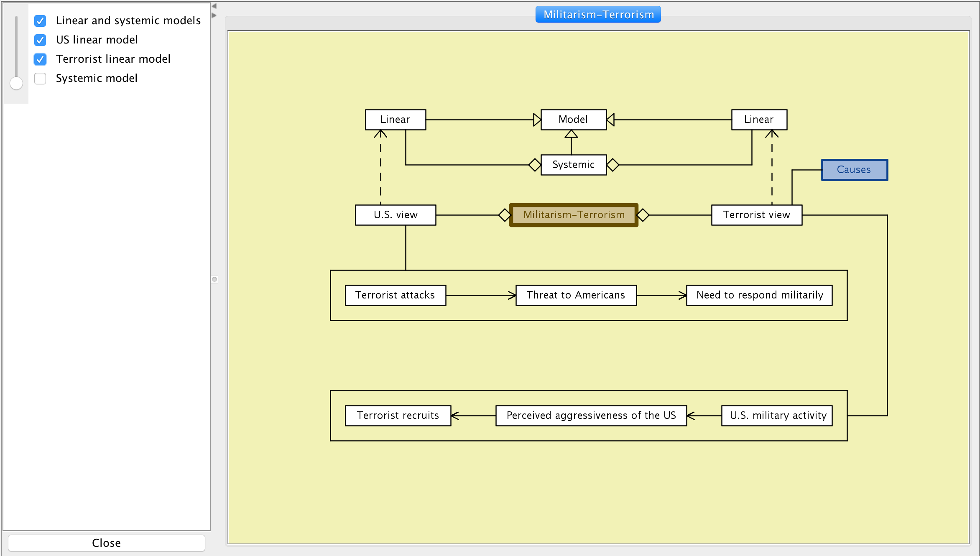
Task: Select the Systemic node
Action: (x=573, y=165)
